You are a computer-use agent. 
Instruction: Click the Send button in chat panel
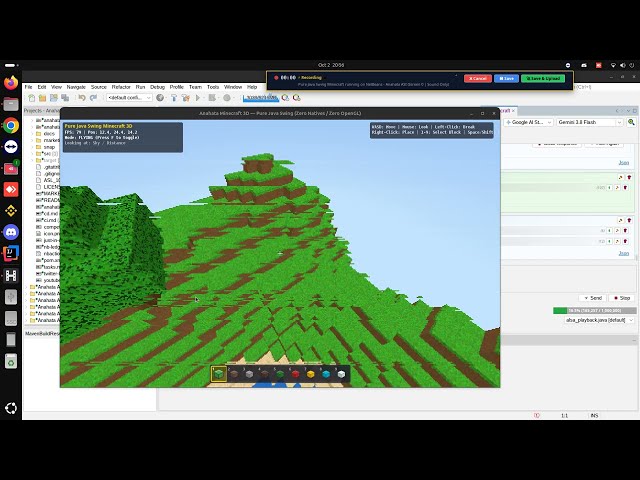pos(593,298)
